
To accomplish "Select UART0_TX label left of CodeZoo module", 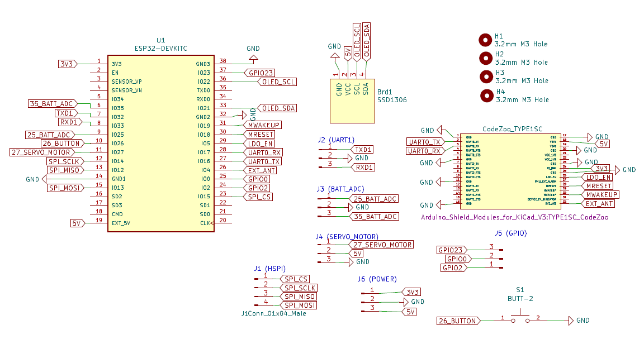I will 425,142.
